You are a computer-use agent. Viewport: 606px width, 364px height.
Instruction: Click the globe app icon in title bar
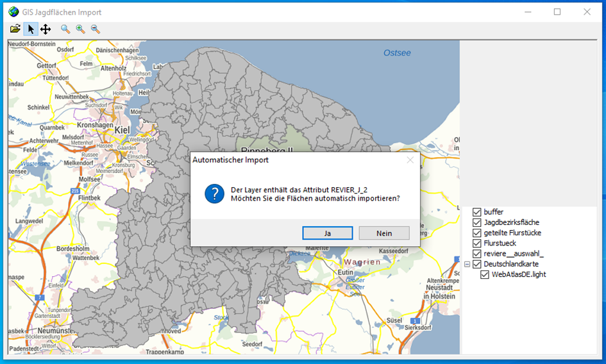pos(13,12)
